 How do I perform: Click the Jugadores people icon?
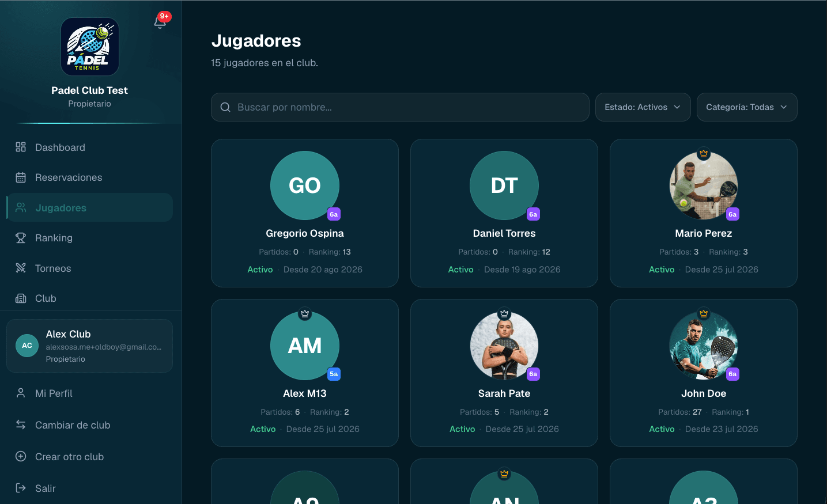(21, 207)
